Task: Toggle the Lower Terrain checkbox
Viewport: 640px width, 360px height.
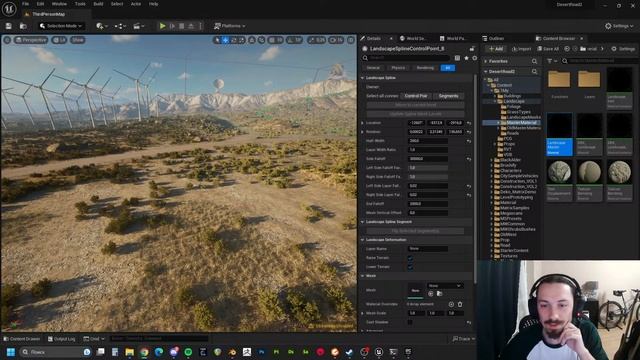Action: pyautogui.click(x=410, y=267)
